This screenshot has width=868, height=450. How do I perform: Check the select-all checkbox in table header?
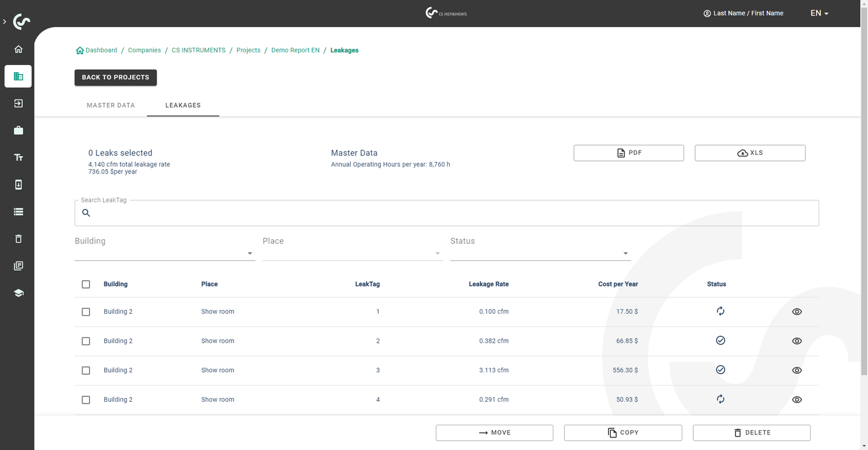coord(86,284)
